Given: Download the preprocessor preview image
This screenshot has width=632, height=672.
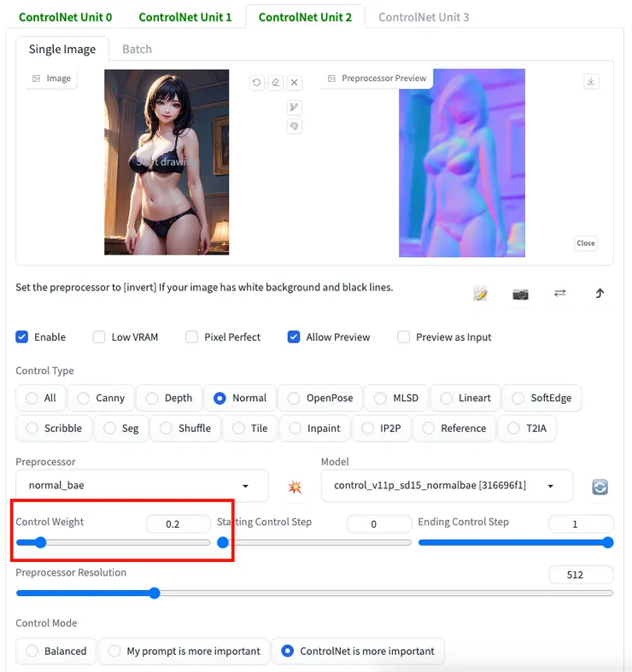Looking at the screenshot, I should click(591, 81).
